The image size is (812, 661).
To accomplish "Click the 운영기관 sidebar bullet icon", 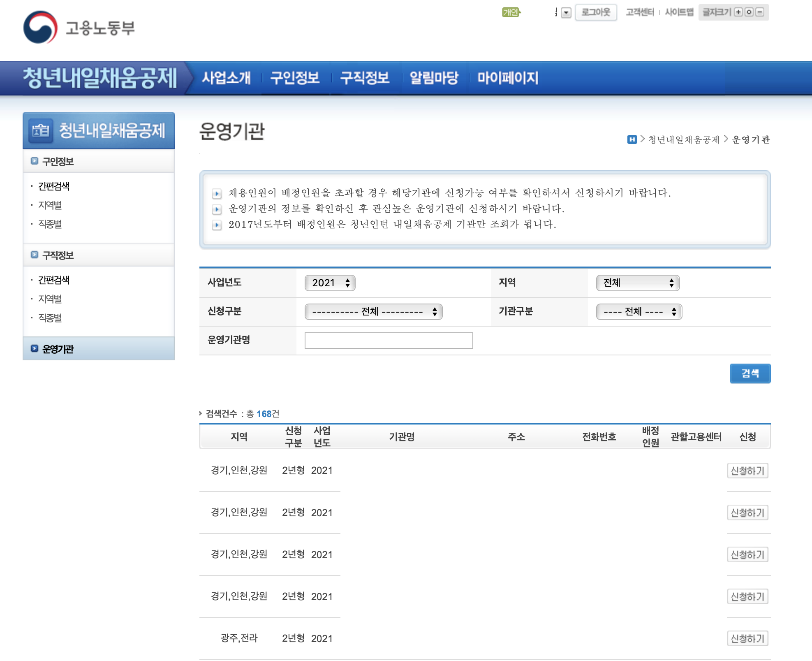I will (x=35, y=349).
